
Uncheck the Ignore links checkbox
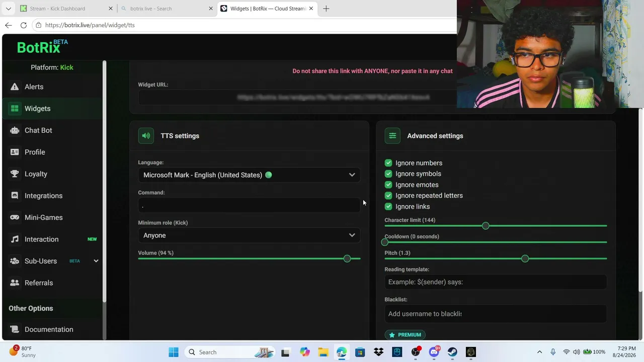388,207
